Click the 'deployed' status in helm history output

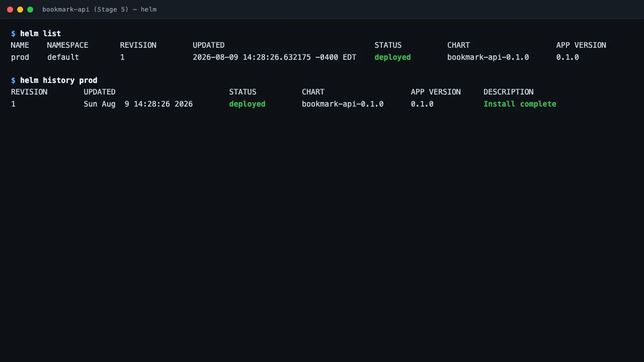pyautogui.click(x=247, y=104)
